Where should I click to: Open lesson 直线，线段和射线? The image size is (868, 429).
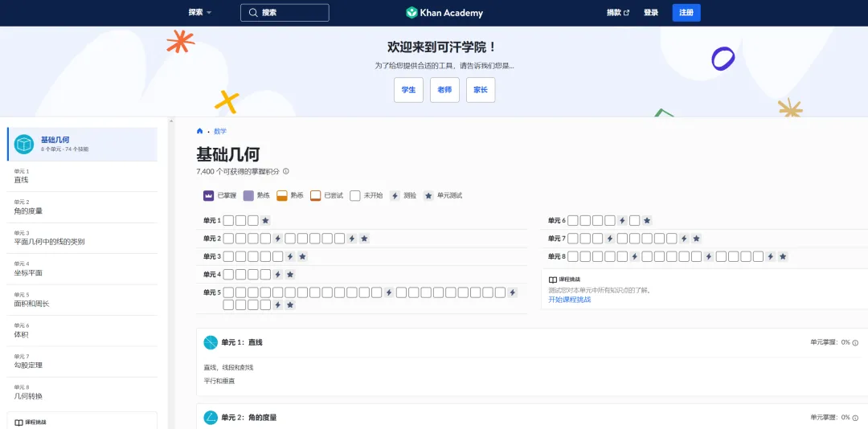[228, 368]
